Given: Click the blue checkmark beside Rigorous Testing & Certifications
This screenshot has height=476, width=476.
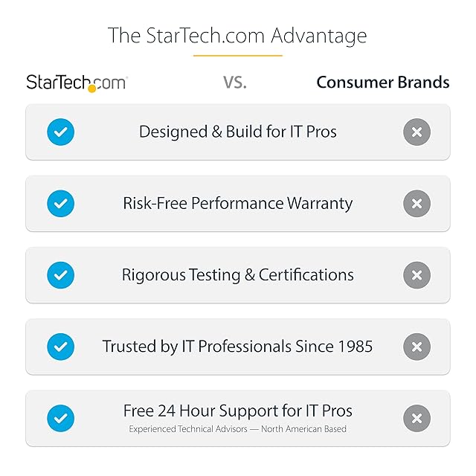Looking at the screenshot, I should pos(60,275).
